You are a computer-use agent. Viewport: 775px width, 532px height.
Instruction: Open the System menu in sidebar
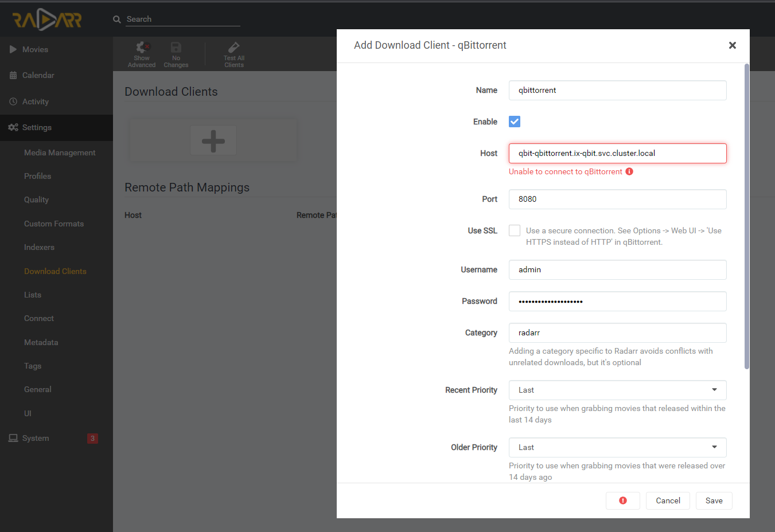click(x=36, y=438)
